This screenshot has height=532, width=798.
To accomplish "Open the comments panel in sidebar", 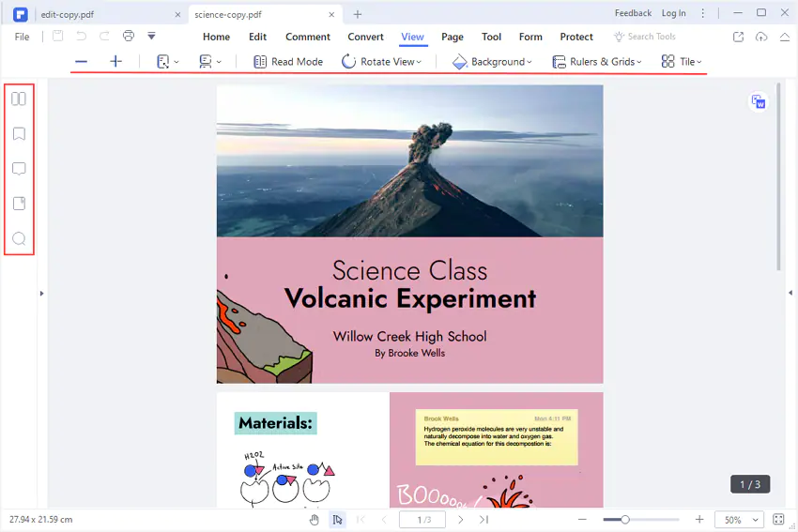I will click(x=18, y=169).
